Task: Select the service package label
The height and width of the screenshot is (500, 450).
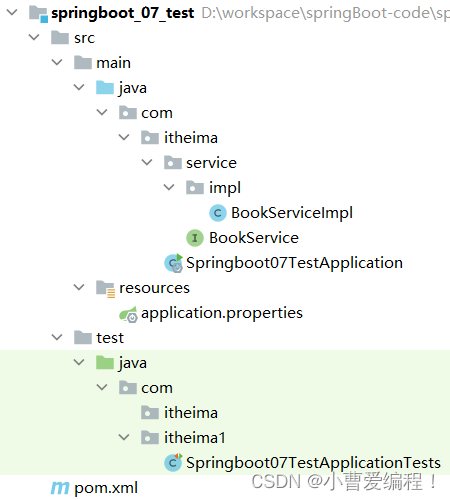Action: [211, 163]
